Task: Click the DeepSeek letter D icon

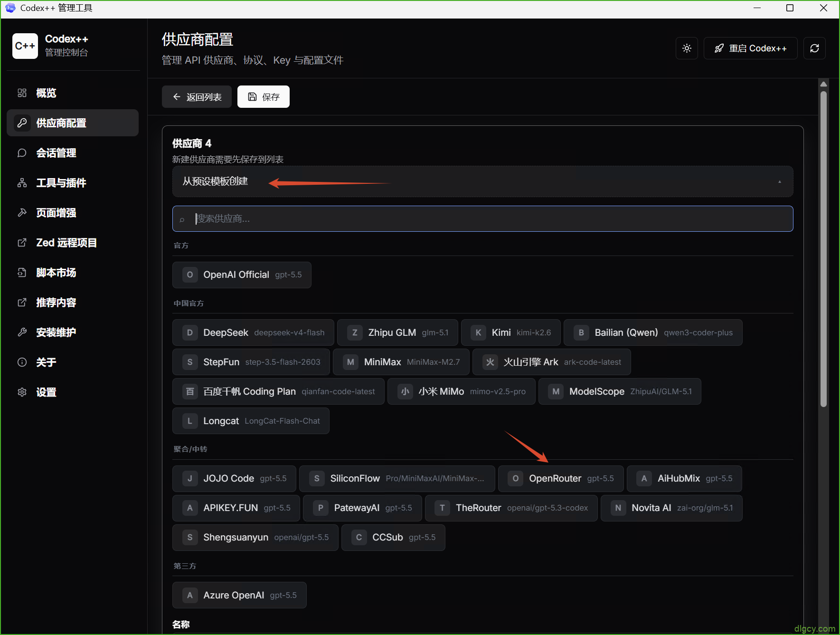Action: (x=190, y=333)
